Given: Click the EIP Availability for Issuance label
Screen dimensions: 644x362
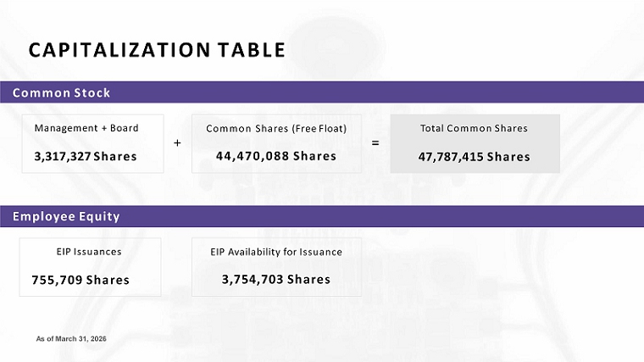Looking at the screenshot, I should pyautogui.click(x=276, y=252).
